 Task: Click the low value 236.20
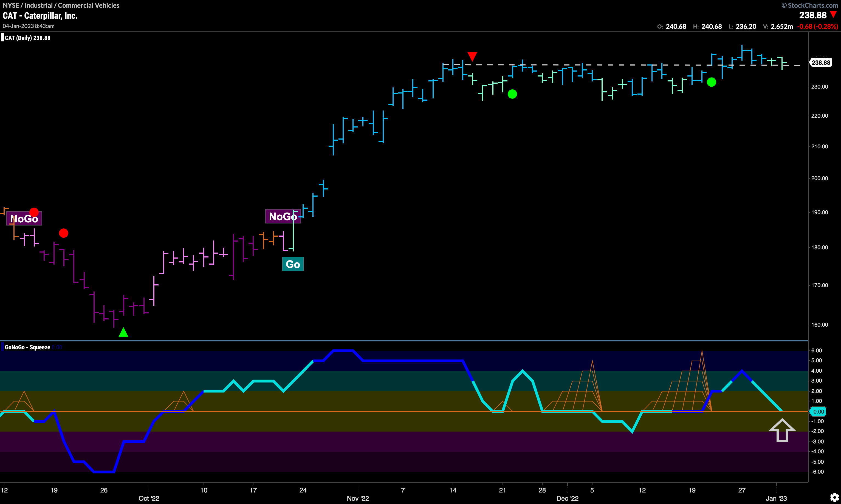pos(746,27)
